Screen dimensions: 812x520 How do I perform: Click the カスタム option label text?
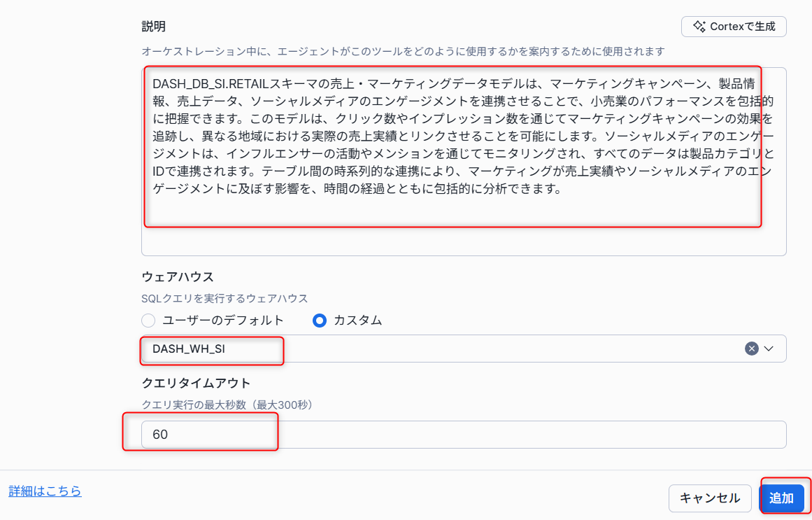(358, 321)
